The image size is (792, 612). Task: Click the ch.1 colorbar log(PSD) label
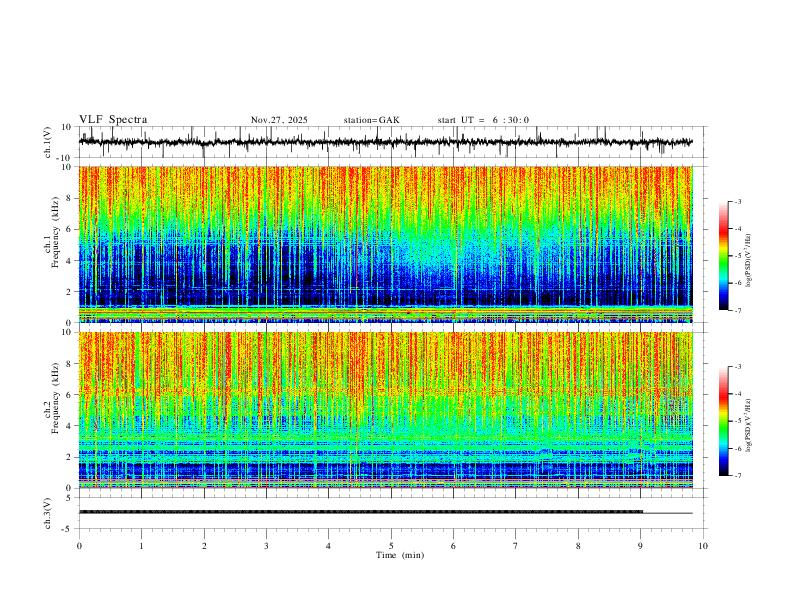(748, 261)
